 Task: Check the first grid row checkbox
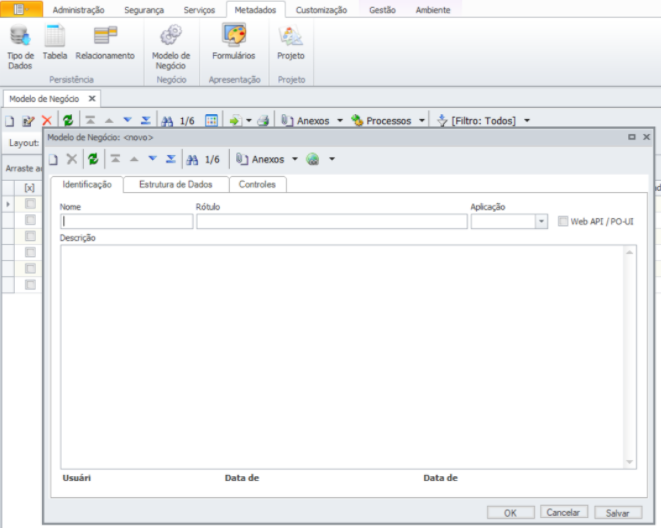(30, 204)
